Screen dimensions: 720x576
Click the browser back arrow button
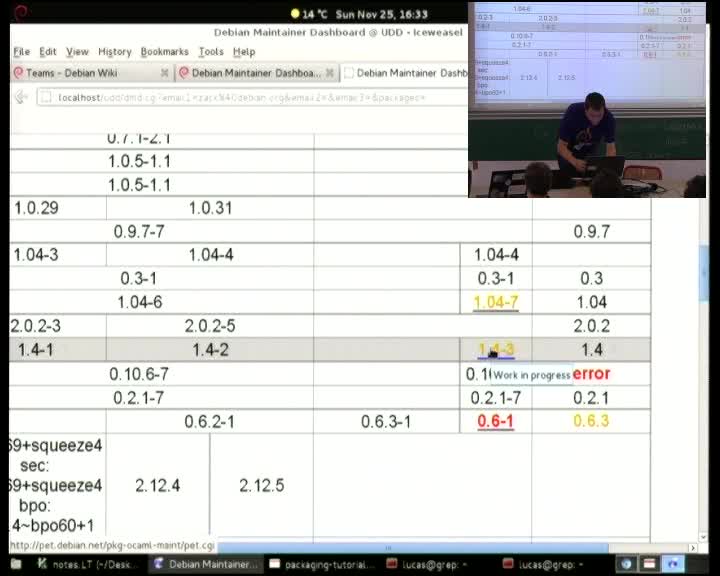(21, 97)
